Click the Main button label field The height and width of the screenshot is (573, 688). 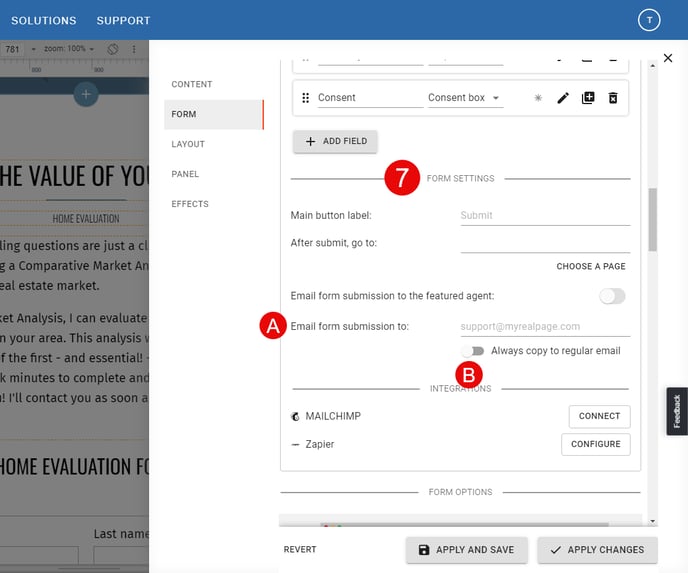545,215
